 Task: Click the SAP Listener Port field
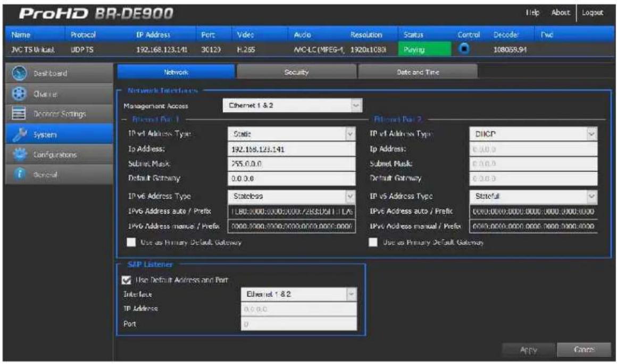pos(299,324)
